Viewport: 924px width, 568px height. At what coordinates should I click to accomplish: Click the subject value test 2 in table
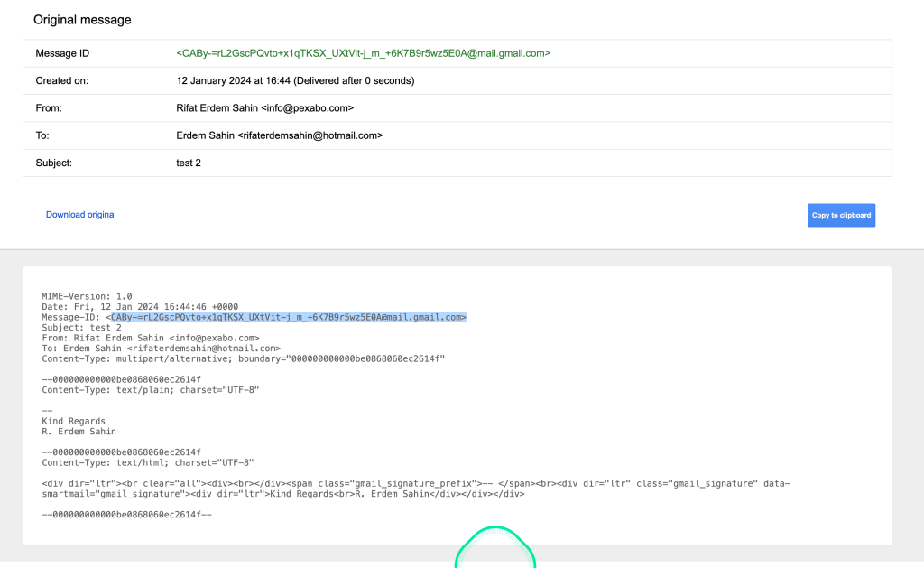189,163
